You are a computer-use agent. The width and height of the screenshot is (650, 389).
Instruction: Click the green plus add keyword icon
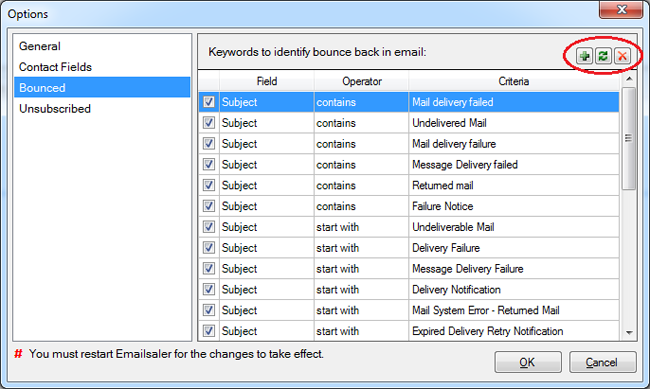pos(585,56)
